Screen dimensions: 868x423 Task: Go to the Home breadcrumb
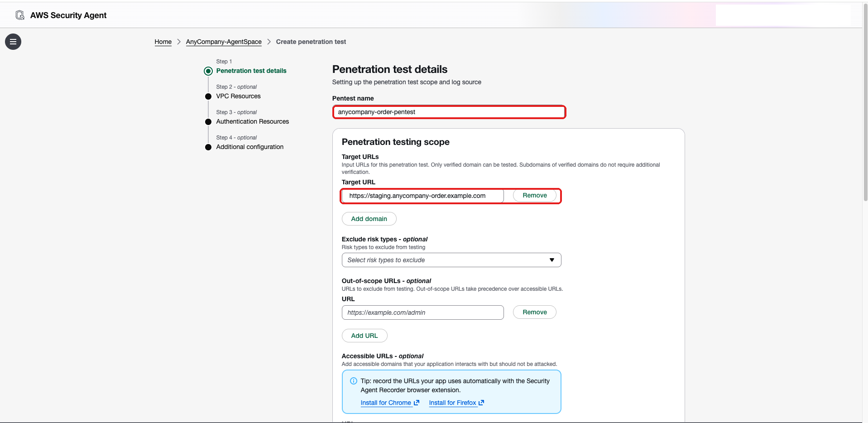[x=163, y=42]
